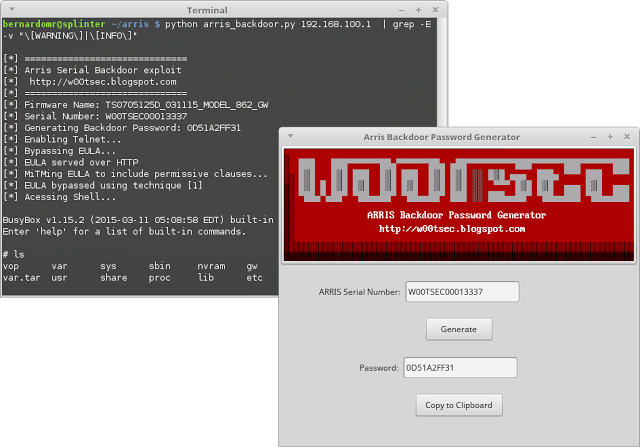Click the W00TSEC ASCII logo banner
The image size is (640, 448).
tap(464, 180)
